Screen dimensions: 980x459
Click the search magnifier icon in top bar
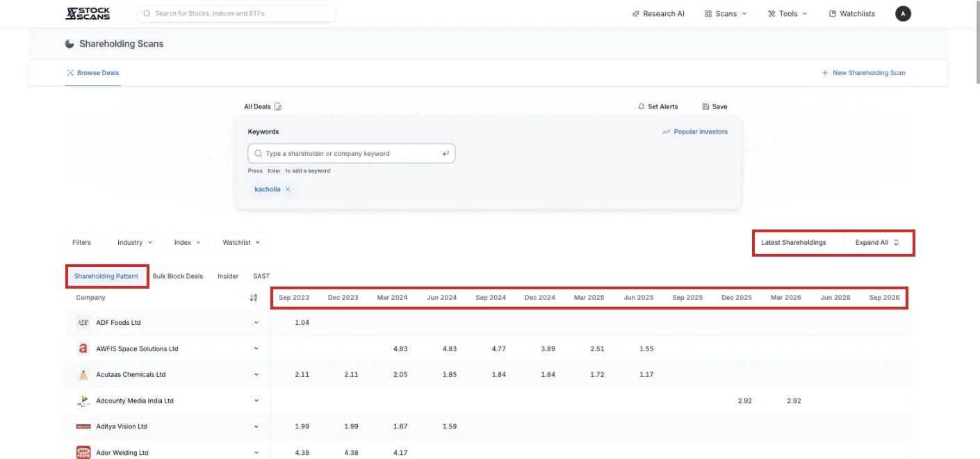pyautogui.click(x=147, y=13)
